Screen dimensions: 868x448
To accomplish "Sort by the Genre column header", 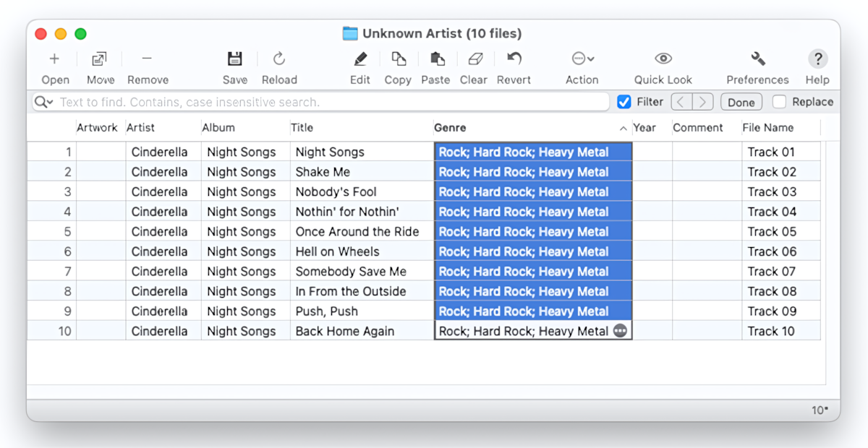I will [532, 128].
